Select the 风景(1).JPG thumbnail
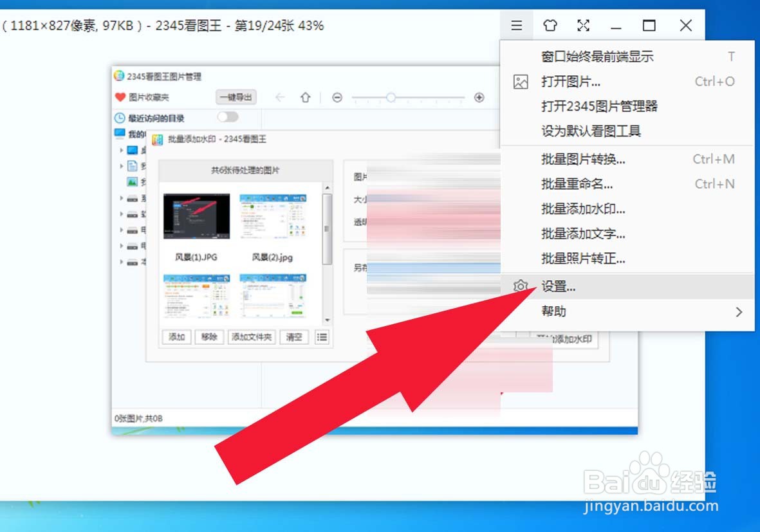Viewport: 760px width, 532px height. point(198,216)
